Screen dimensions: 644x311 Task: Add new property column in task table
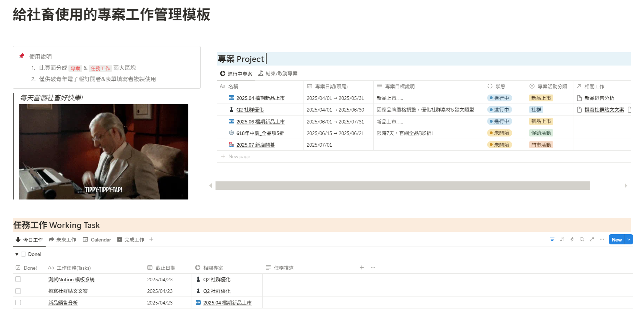[x=361, y=268]
